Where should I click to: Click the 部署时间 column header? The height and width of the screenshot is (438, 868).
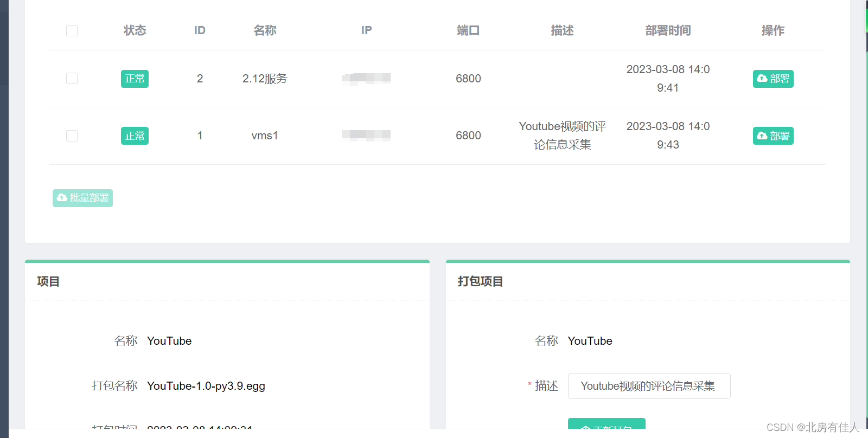668,30
